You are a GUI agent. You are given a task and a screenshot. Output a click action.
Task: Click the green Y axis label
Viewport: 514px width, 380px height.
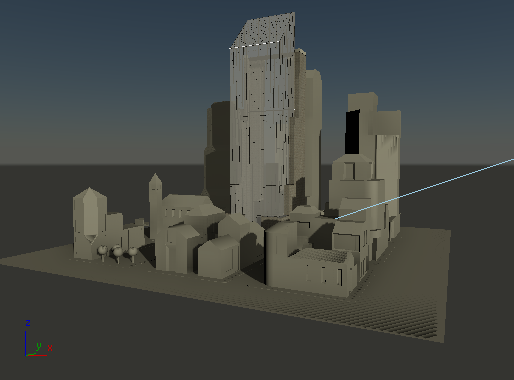click(39, 346)
